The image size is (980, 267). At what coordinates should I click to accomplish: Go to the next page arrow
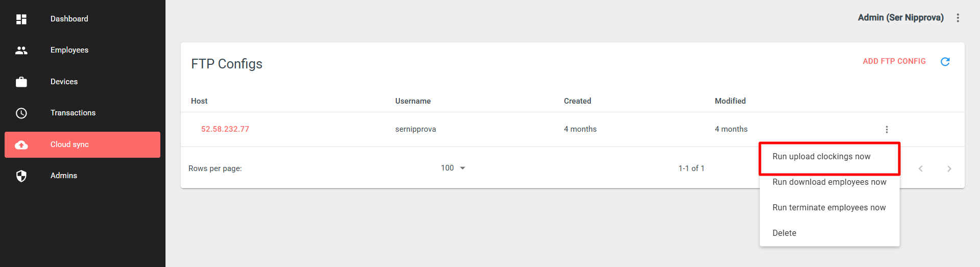tap(949, 168)
